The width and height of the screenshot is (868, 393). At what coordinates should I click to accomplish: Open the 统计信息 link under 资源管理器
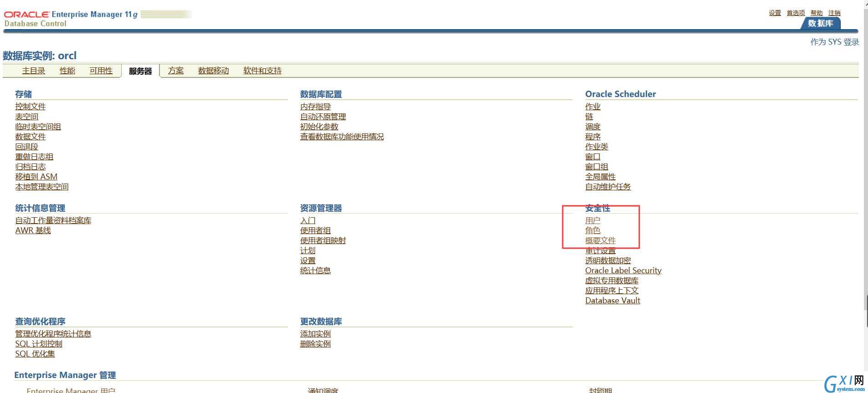coord(315,270)
